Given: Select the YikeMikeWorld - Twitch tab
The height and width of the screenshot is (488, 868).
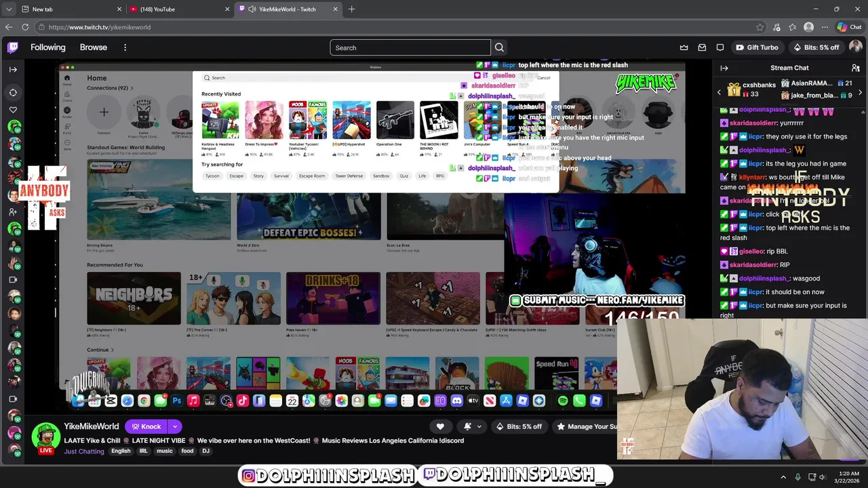Looking at the screenshot, I should (288, 9).
